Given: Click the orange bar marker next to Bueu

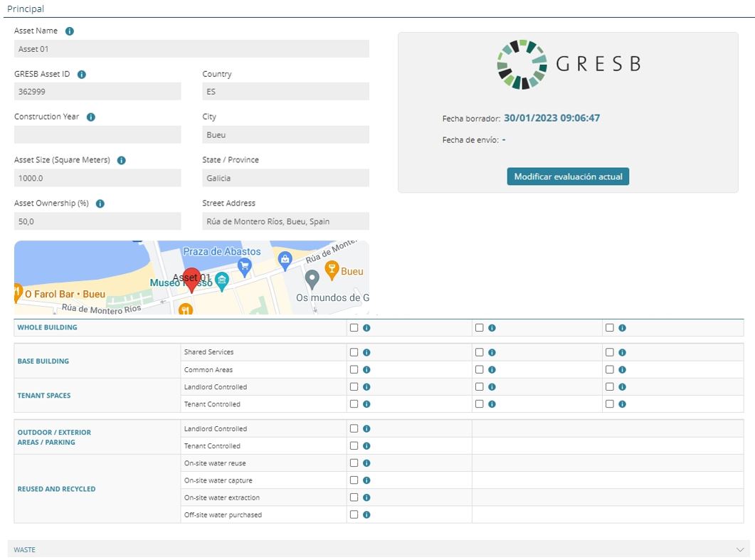Looking at the screenshot, I should [x=332, y=270].
